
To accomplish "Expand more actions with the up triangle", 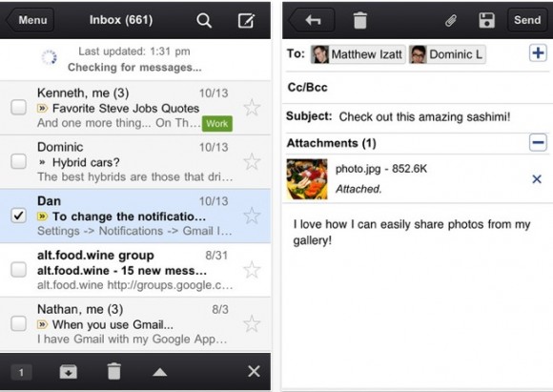I will point(160,372).
